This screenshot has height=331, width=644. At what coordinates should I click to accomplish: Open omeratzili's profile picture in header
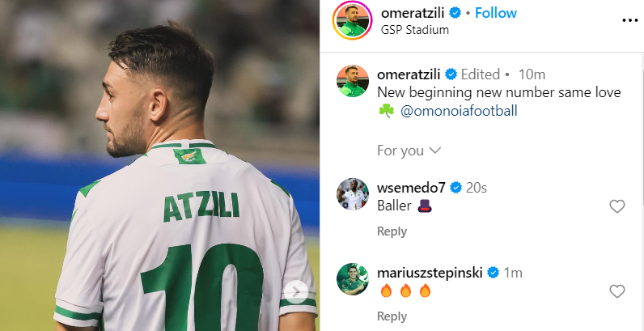coord(352,21)
